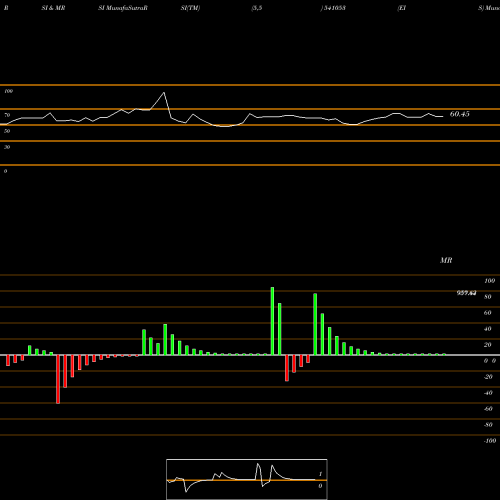The image size is (500, 500).
Task: Click the 30 level label on RSI axis
Action: click(x=7, y=147)
